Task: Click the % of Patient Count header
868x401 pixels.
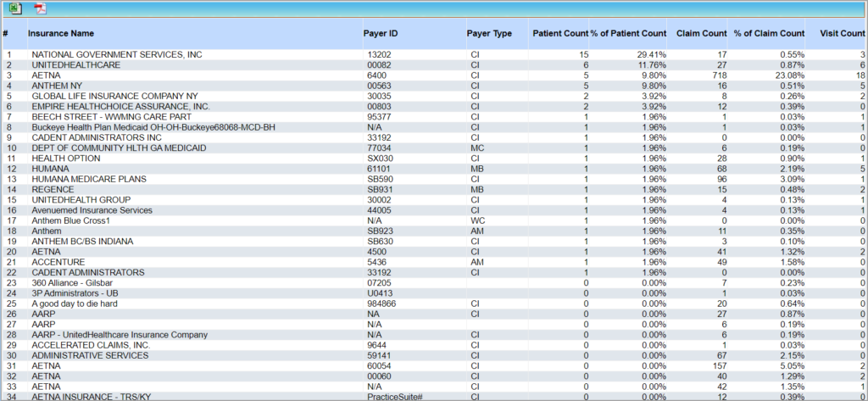Action: 628,34
